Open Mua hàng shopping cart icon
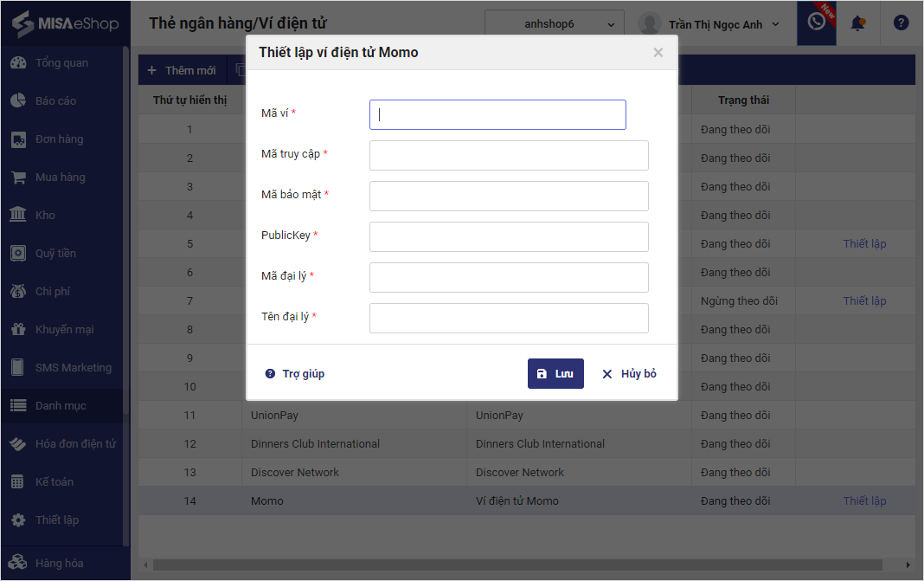The width and height of the screenshot is (924, 581). click(18, 177)
